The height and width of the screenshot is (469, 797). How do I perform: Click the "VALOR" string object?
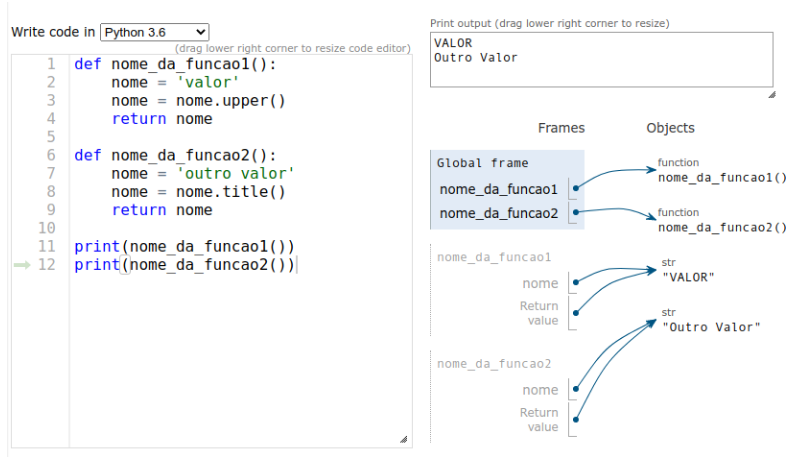point(689,277)
